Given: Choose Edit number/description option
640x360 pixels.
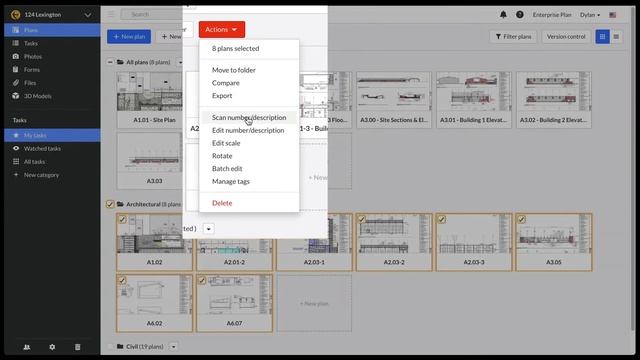Looking at the screenshot, I should point(249,130).
